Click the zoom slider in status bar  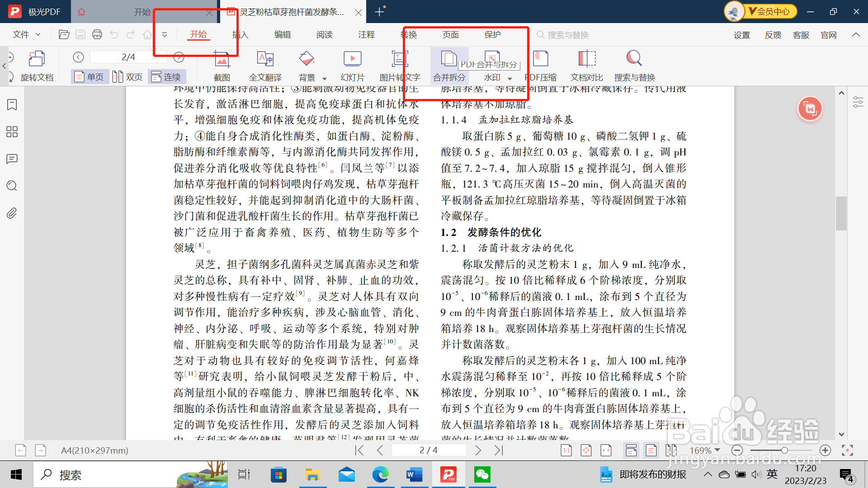tap(784, 450)
